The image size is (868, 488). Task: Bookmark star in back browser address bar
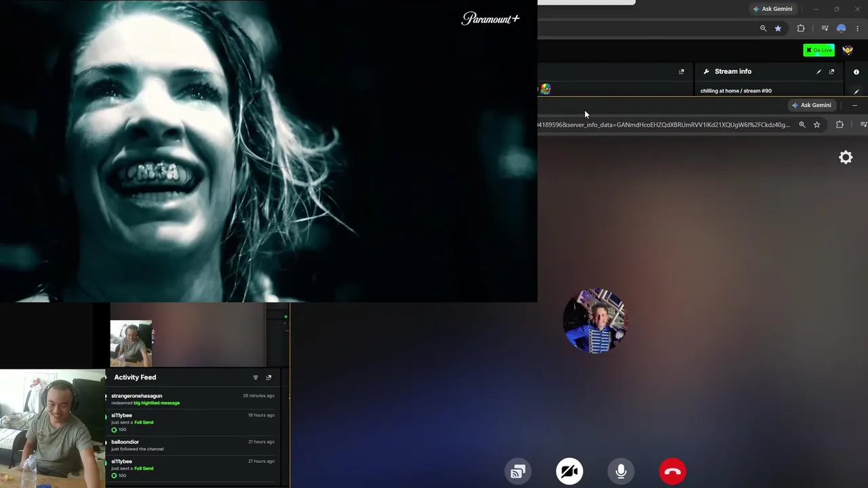pos(778,28)
